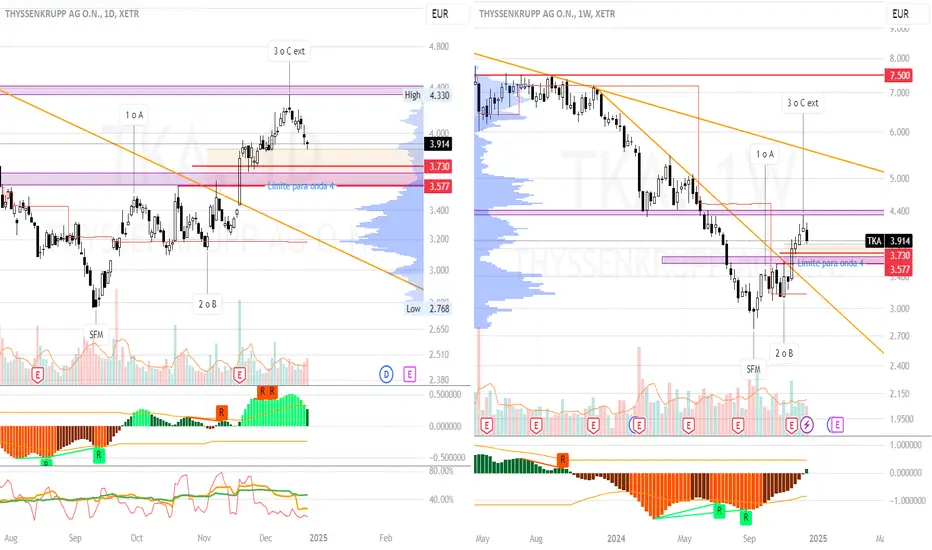Image resolution: width=932 pixels, height=550 pixels.
Task: Select the '1 o A' label on the weekly chart
Action: [x=765, y=154]
